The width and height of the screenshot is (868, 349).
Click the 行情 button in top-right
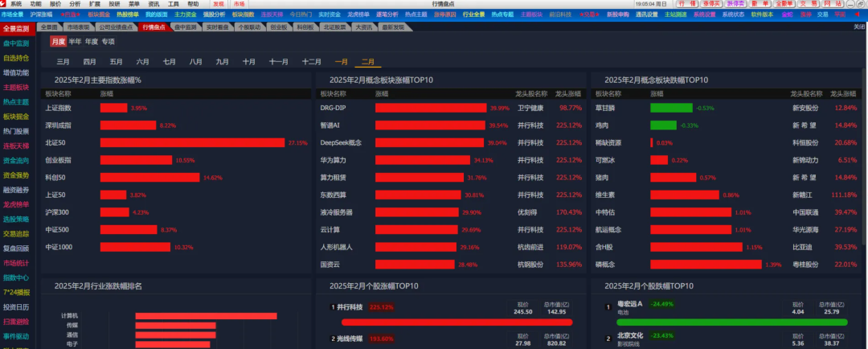pyautogui.click(x=690, y=4)
